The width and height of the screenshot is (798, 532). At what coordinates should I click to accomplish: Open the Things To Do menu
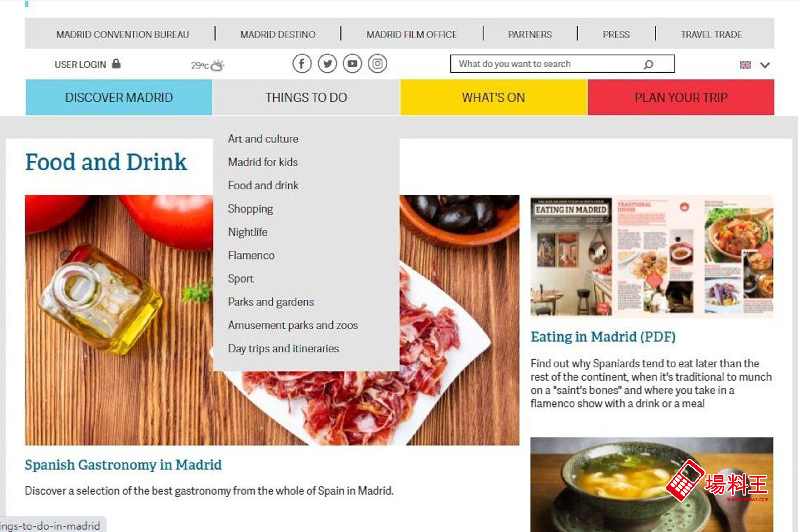coord(306,98)
